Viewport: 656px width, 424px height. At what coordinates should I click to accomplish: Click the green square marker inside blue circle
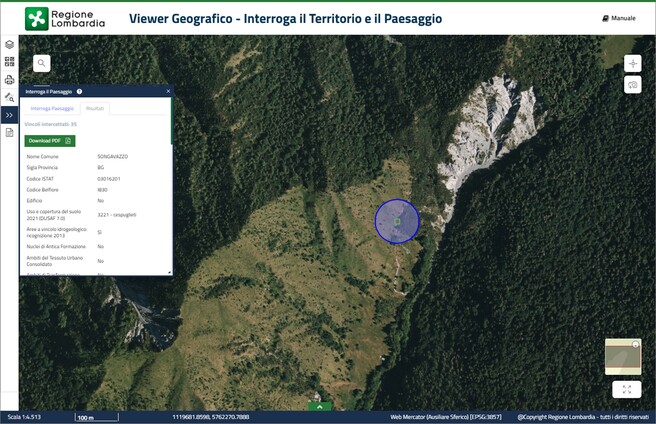pos(397,221)
